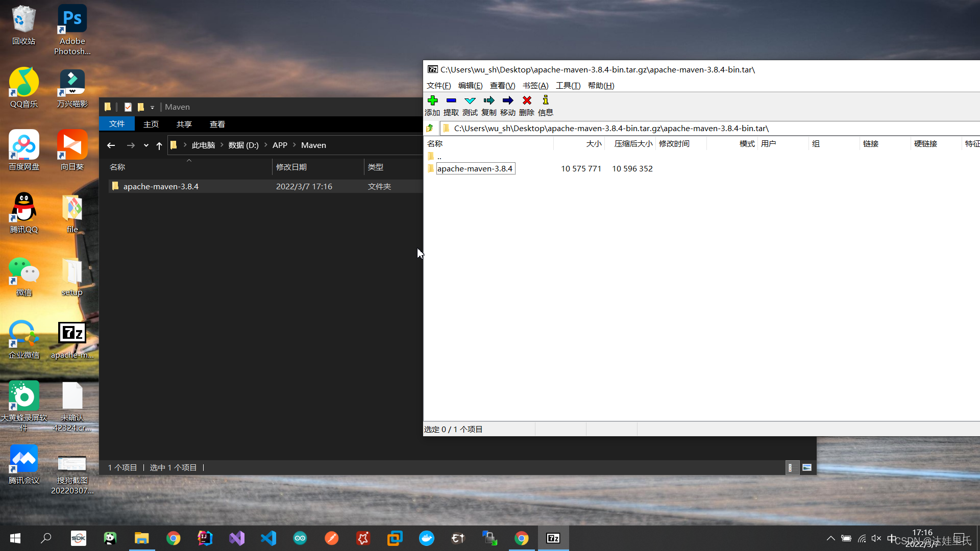Image resolution: width=980 pixels, height=551 pixels.
Task: Click Explorer back navigation arrow
Action: pos(111,145)
